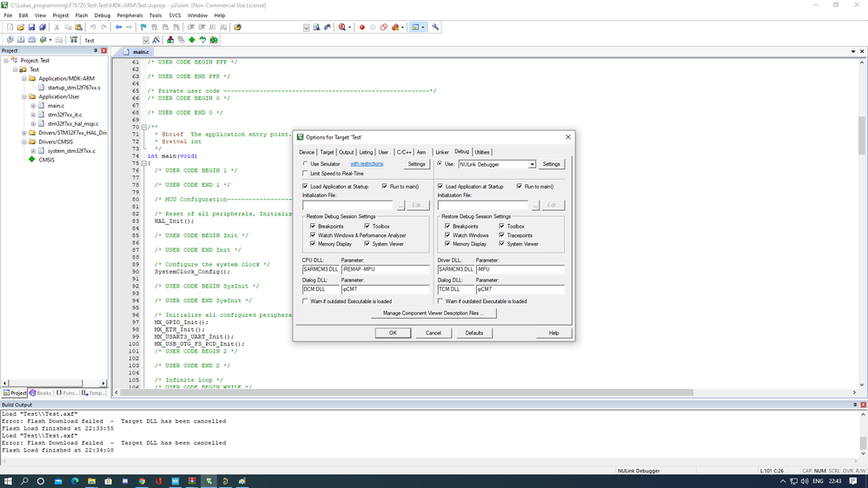Viewport: 868px width, 488px height.
Task: Expand the main.c tree node
Action: (33, 106)
